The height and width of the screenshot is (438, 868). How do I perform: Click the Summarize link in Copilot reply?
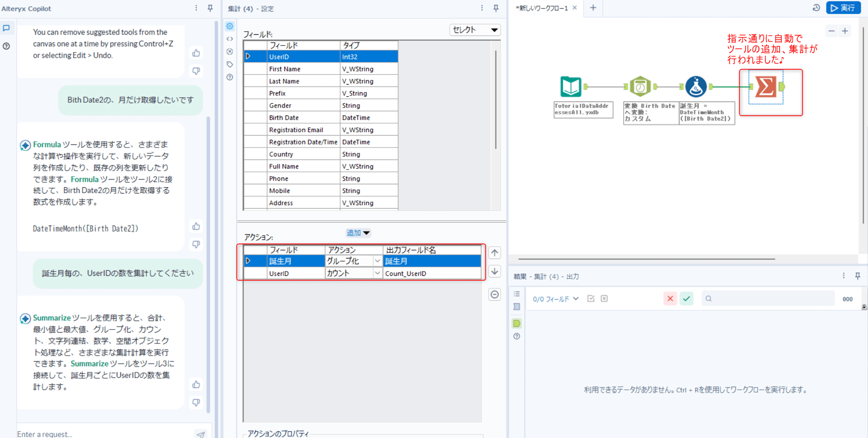(52, 318)
